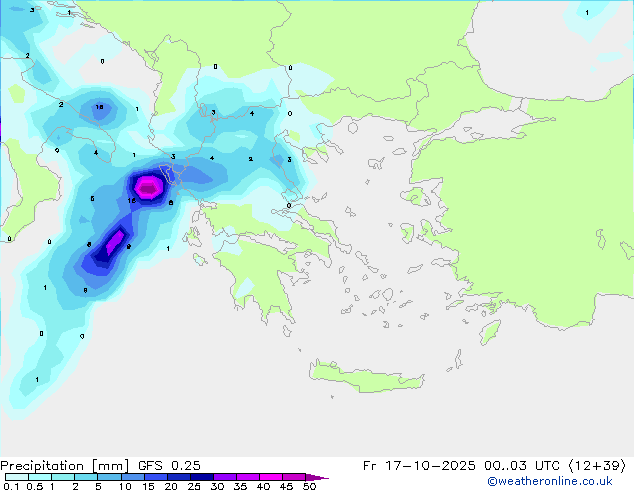Screen dimensions: 634x490
Task: Select the 35–40 mm legend swatch
Action: coord(247,477)
